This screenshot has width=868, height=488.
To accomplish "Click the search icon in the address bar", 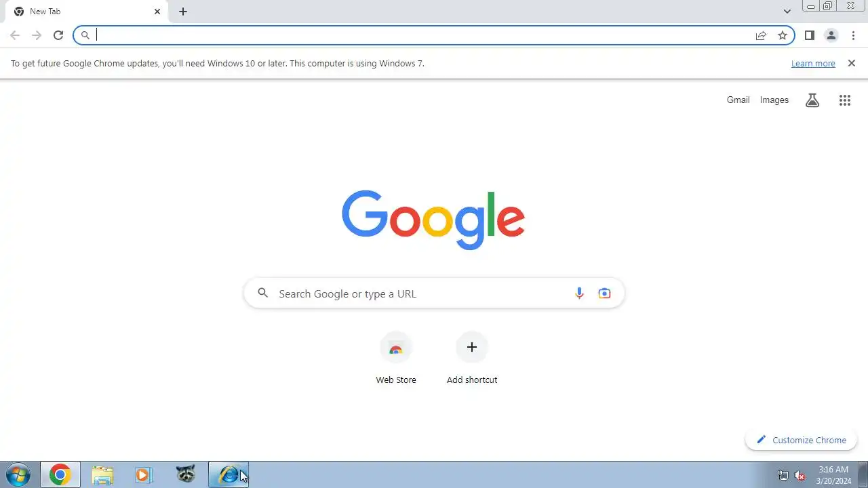I will [x=85, y=35].
